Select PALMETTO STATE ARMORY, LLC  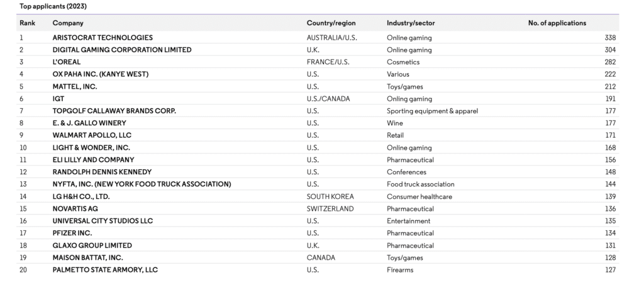coord(105,270)
